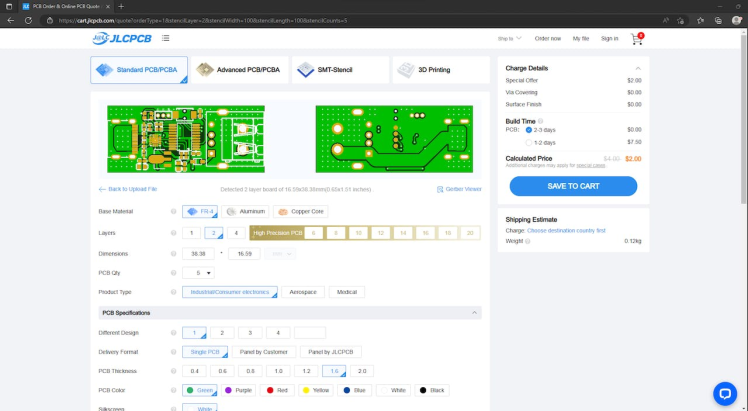Screen dimensions: 748x411
Task: Open the Gerber Viewer
Action: click(x=459, y=189)
